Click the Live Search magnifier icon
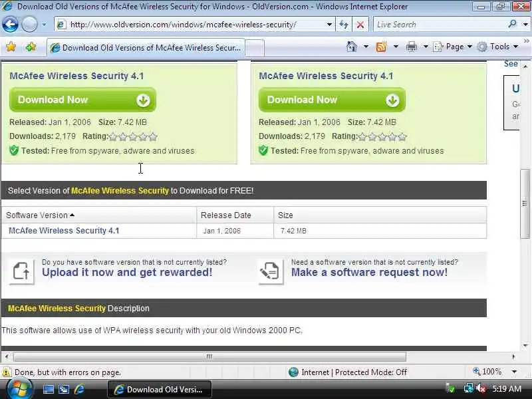This screenshot has height=399, width=532. coord(512,24)
